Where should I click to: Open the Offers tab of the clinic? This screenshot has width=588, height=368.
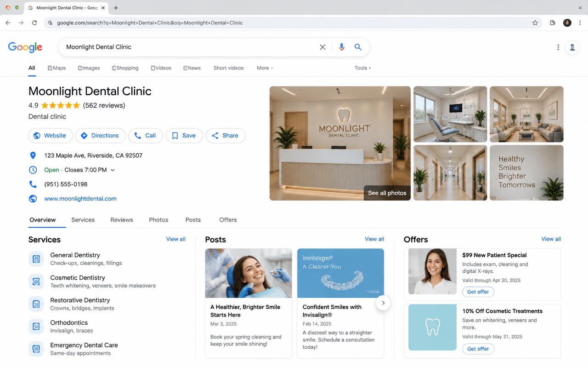[228, 220]
